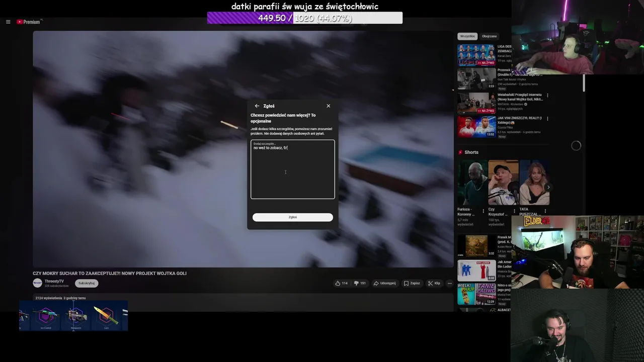The height and width of the screenshot is (362, 644).
Task: Open LIGA DEBAT live video thumbnail
Action: click(x=476, y=55)
